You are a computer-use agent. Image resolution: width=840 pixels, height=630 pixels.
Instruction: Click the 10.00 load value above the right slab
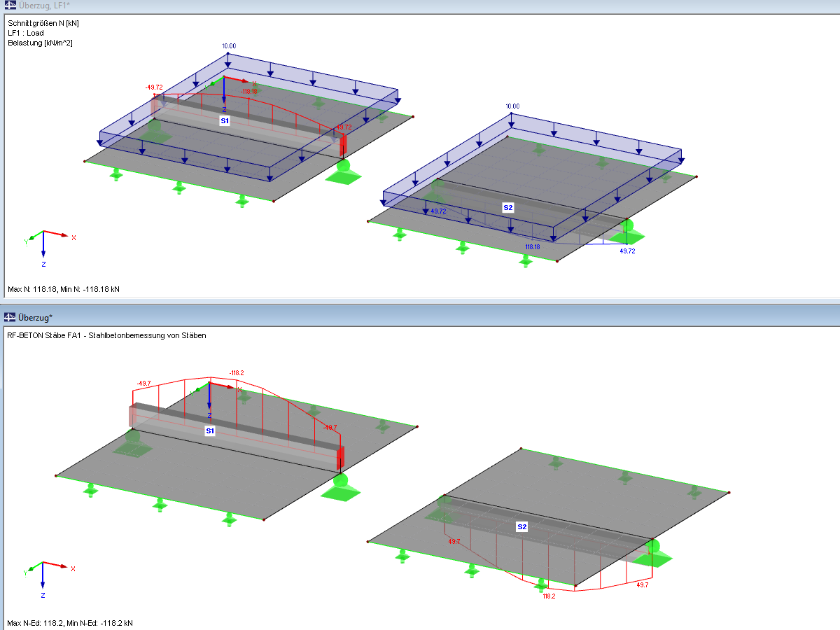(x=512, y=106)
